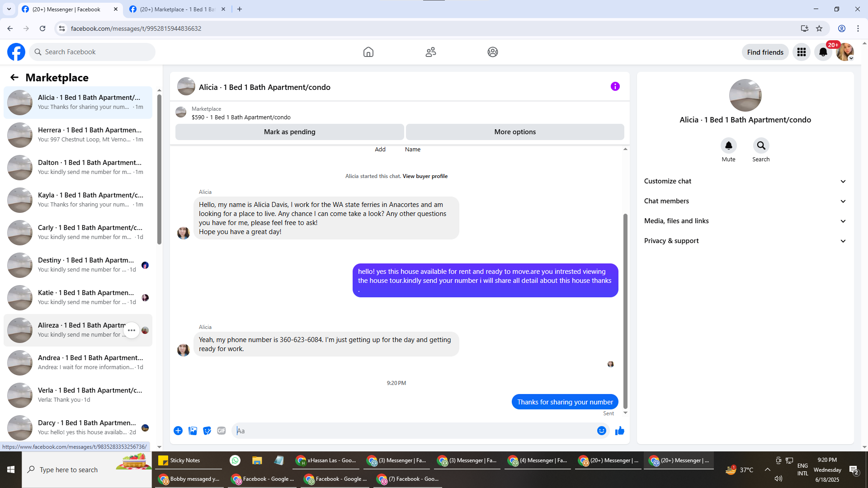Open the tab search dropdown arrow
868x488 pixels.
(x=9, y=9)
